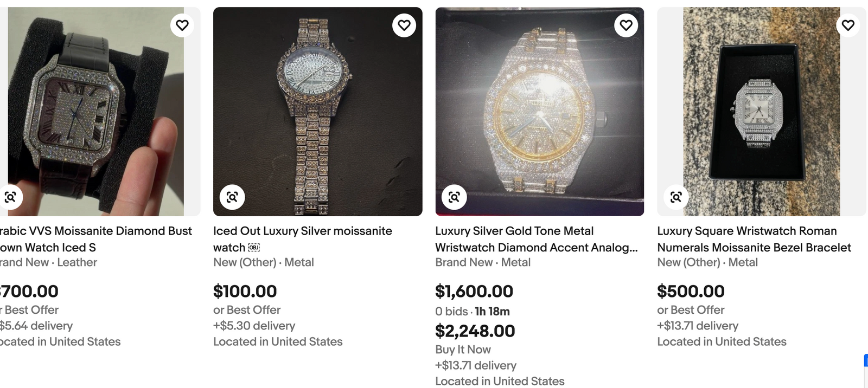Favorite the Iced Out Silver moissanite watch
Image resolution: width=868 pixels, height=388 pixels.
coord(404,25)
